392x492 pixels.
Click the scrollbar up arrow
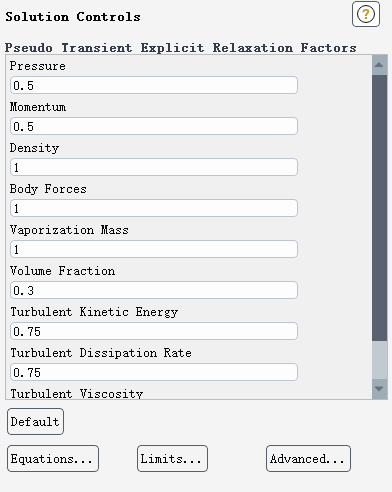click(x=379, y=65)
